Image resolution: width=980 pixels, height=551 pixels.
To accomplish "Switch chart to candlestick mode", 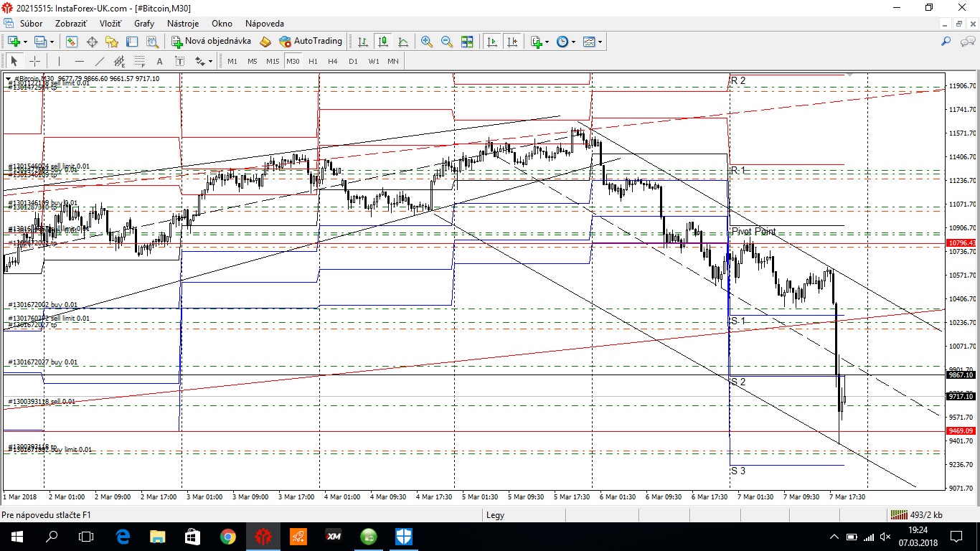I will click(383, 42).
